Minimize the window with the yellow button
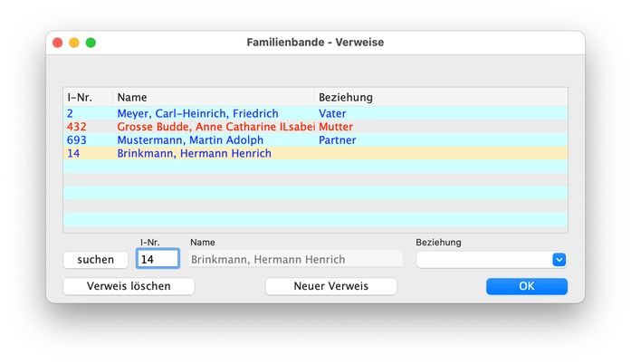Screen dimensions: 631x364 pos(74,43)
